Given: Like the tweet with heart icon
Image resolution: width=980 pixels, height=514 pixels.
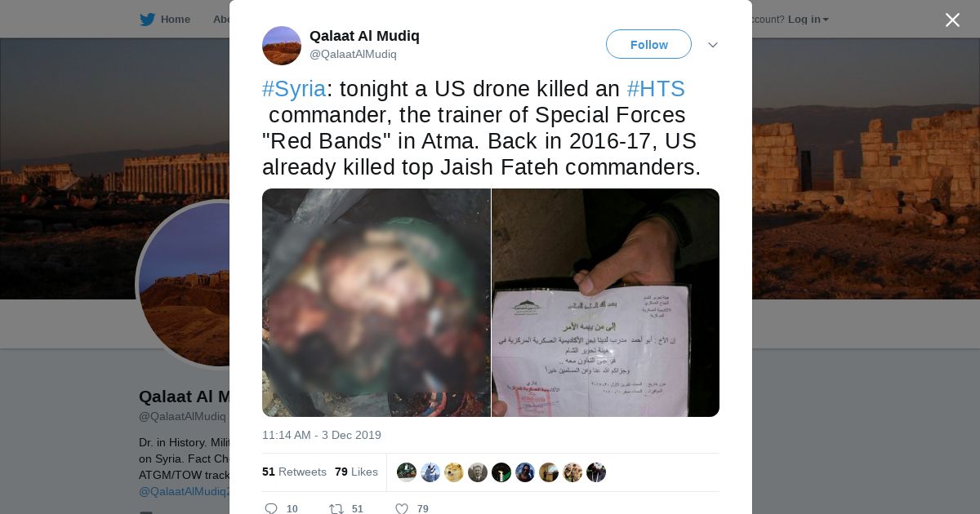Looking at the screenshot, I should (x=401, y=508).
